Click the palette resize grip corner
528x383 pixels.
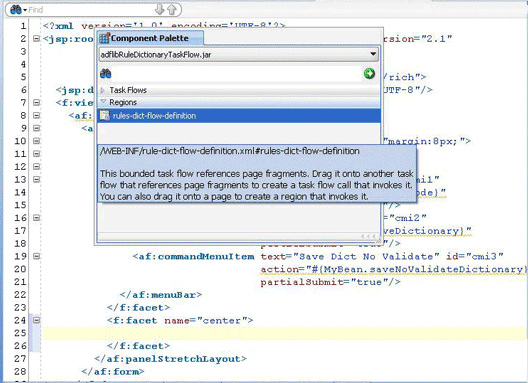pos(378,240)
